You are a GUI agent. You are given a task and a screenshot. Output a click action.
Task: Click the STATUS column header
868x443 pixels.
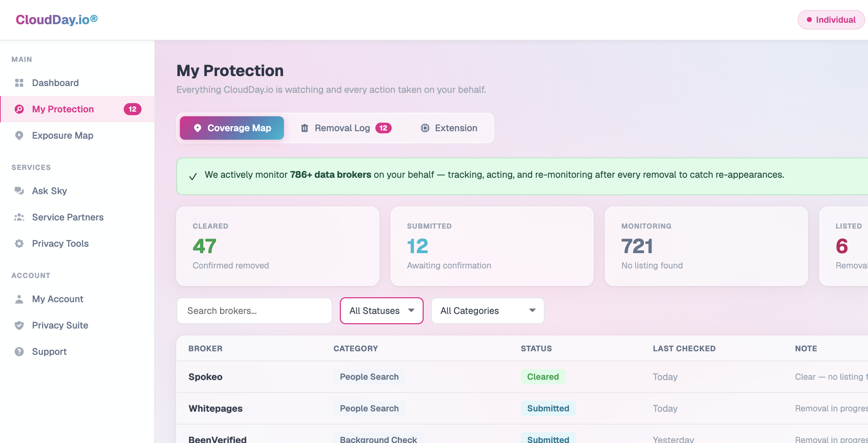tap(536, 348)
